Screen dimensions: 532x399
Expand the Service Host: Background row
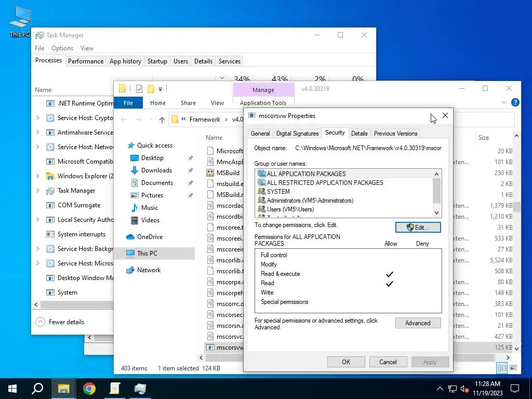pos(37,249)
